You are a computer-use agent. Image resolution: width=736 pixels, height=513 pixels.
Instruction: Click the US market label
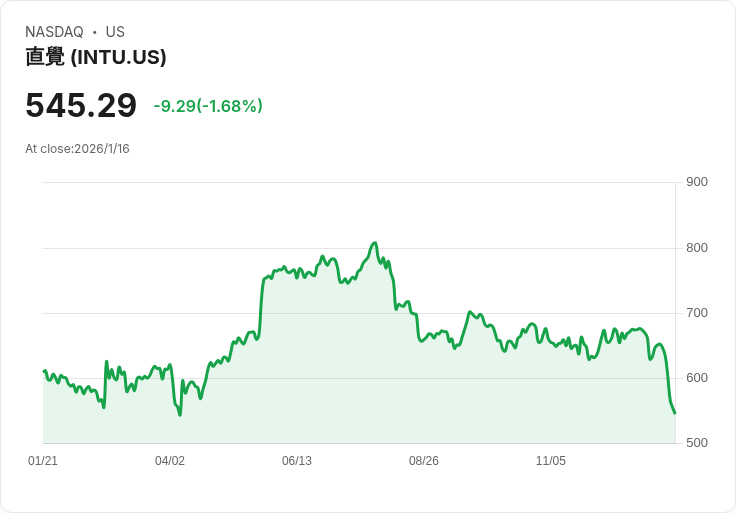click(x=115, y=32)
